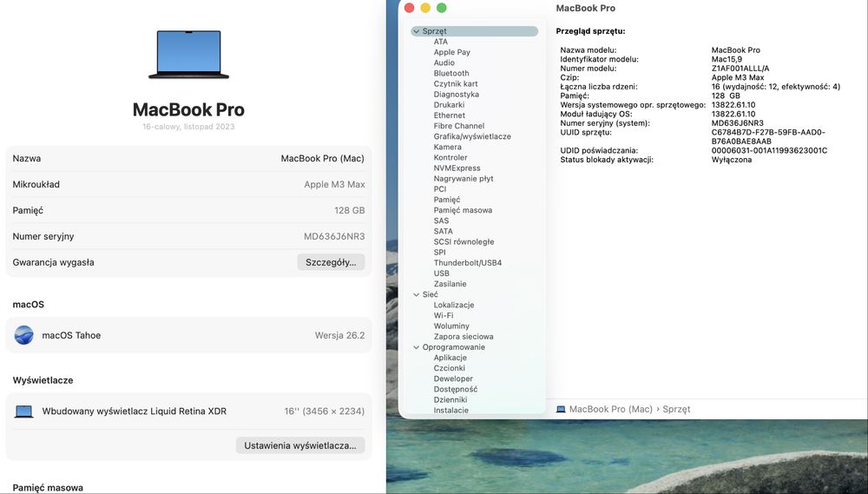Click MacBook Pro (Mac) in path bar
Screen dimensions: 868x494
point(610,409)
